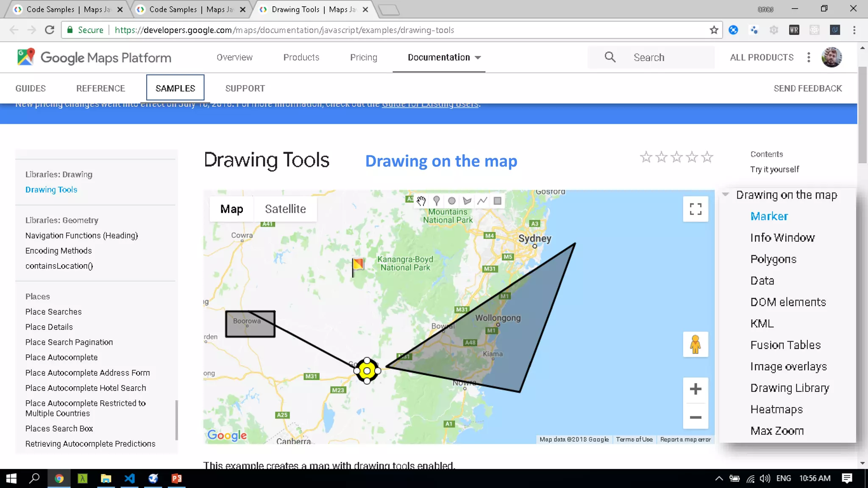Open the Overview menu item
The image size is (868, 488).
coord(234,57)
